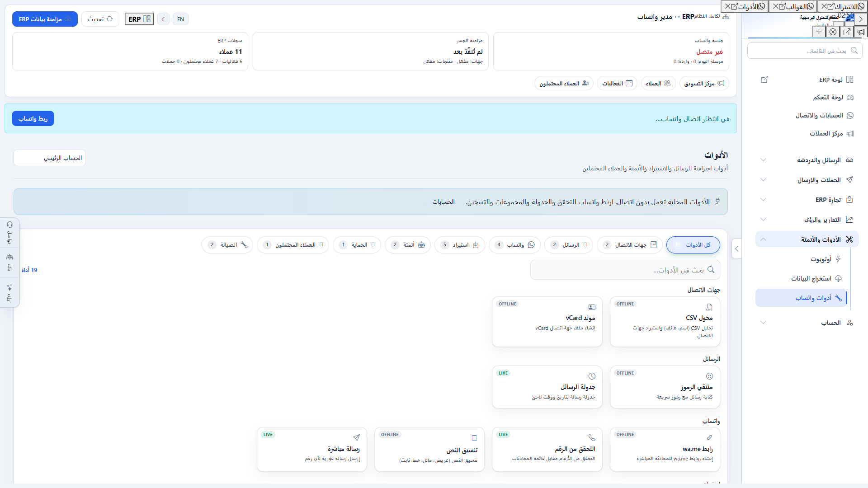Select أتمتة filter tab
This screenshot has width=868, height=488.
408,245
